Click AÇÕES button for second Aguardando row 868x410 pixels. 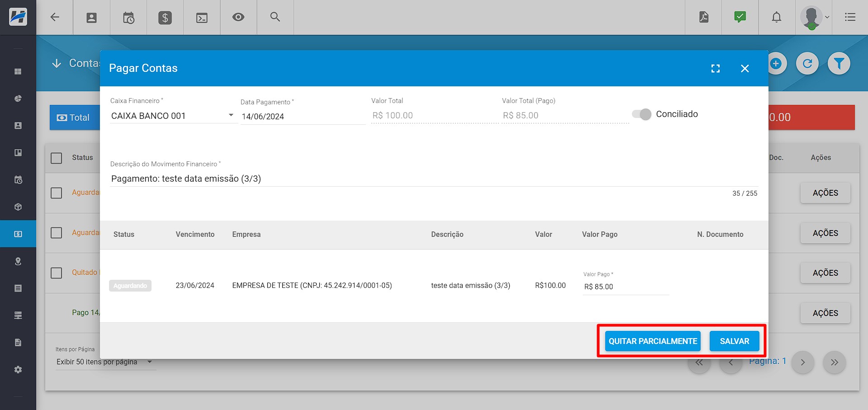pyautogui.click(x=825, y=233)
